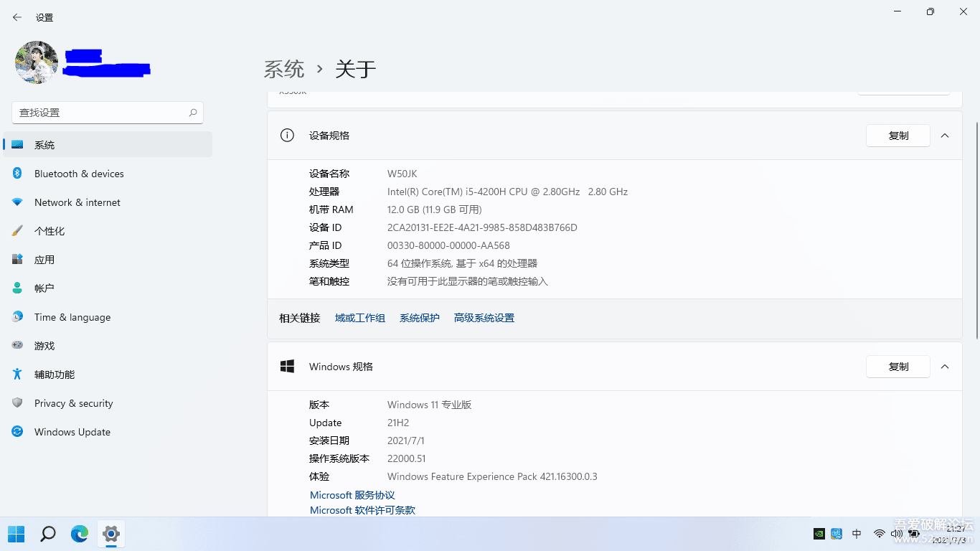Screen dimensions: 980x551
Task: Open the Microsoft 软件许可条款 link
Action: 362,510
